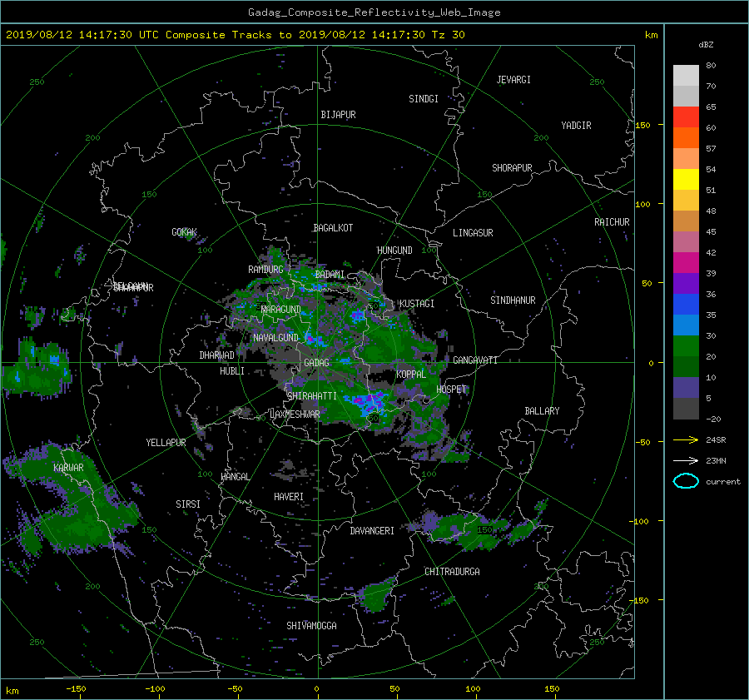749x700 pixels.
Task: Click the RAICHUR city label
Action: click(612, 222)
